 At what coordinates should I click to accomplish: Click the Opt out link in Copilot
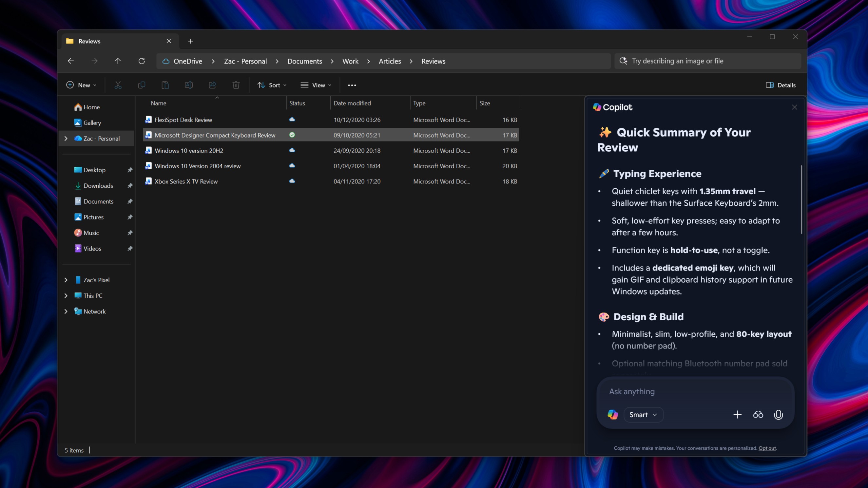[x=767, y=448]
